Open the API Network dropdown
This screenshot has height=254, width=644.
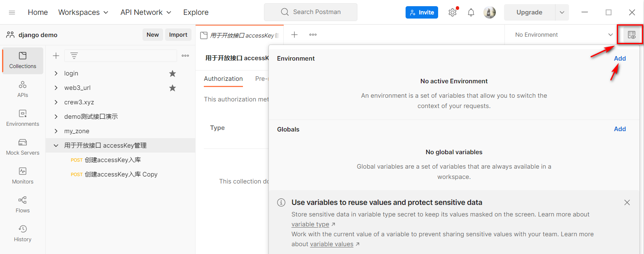pyautogui.click(x=146, y=12)
